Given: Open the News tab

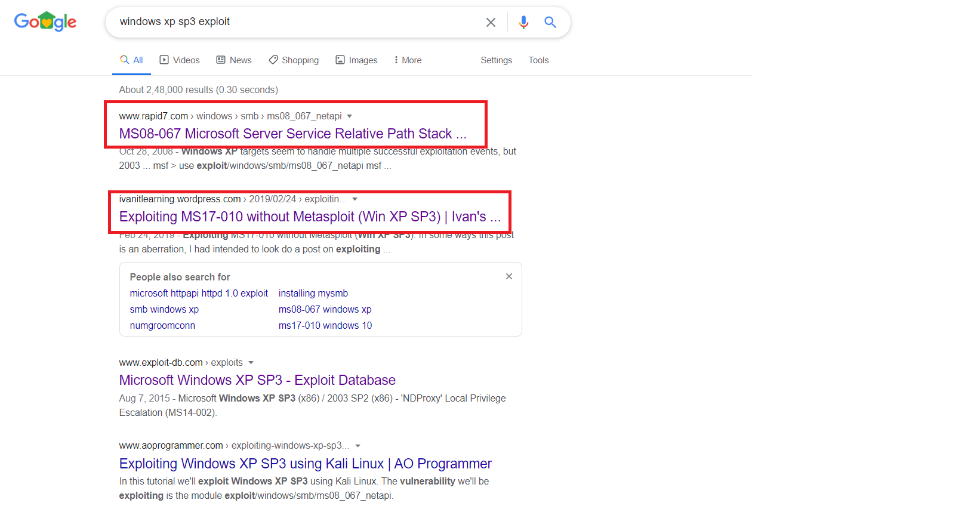Looking at the screenshot, I should tap(234, 60).
